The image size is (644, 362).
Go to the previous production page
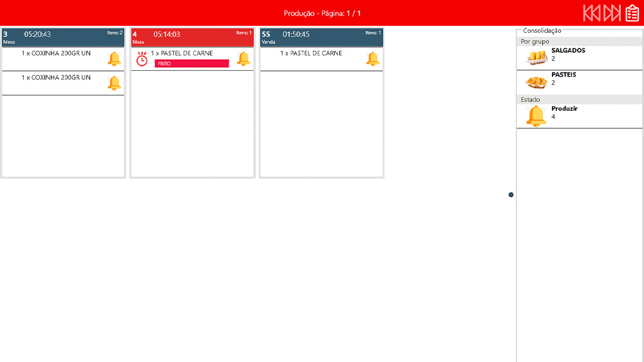click(x=592, y=13)
